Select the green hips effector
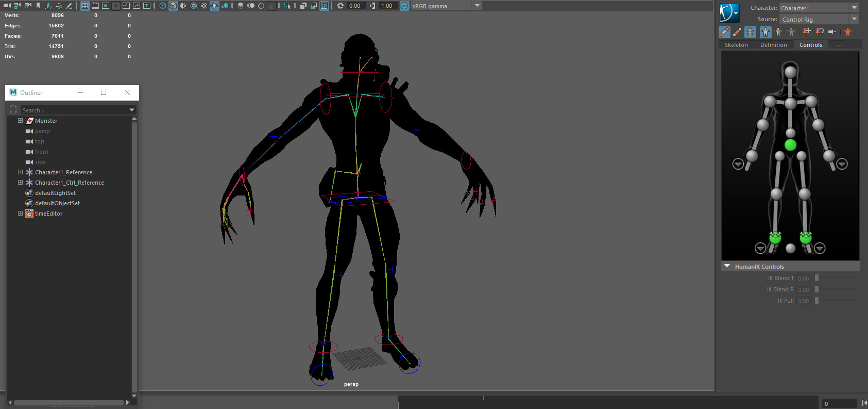Screen dimensions: 868x409 (790, 145)
